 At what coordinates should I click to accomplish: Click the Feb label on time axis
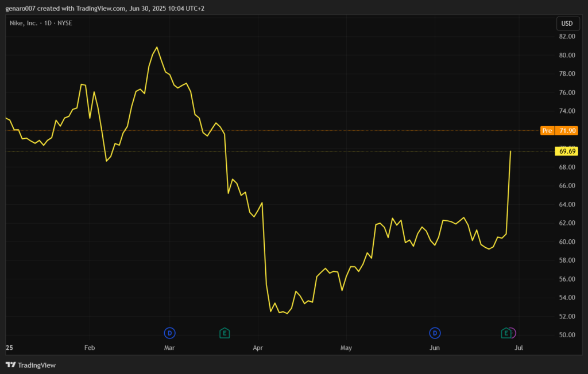click(x=89, y=348)
